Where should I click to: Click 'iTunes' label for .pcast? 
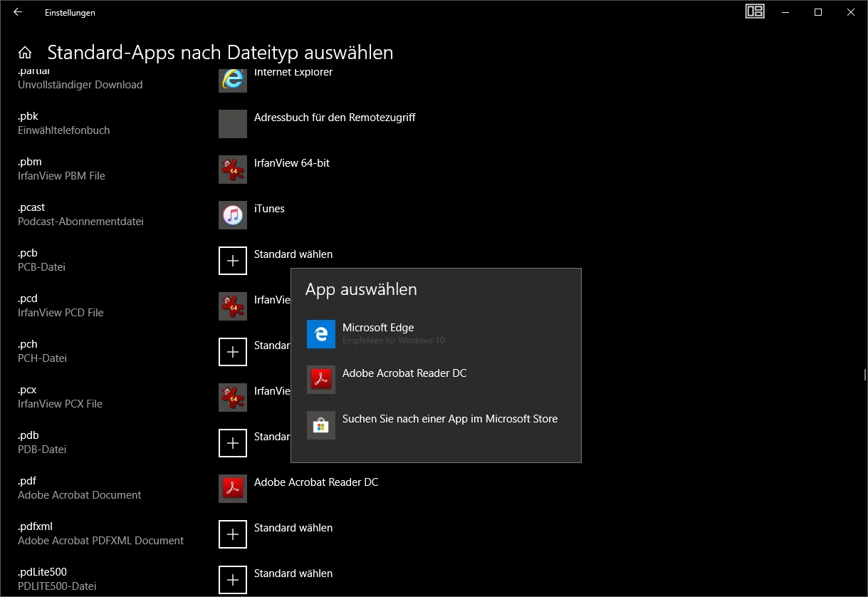(269, 209)
